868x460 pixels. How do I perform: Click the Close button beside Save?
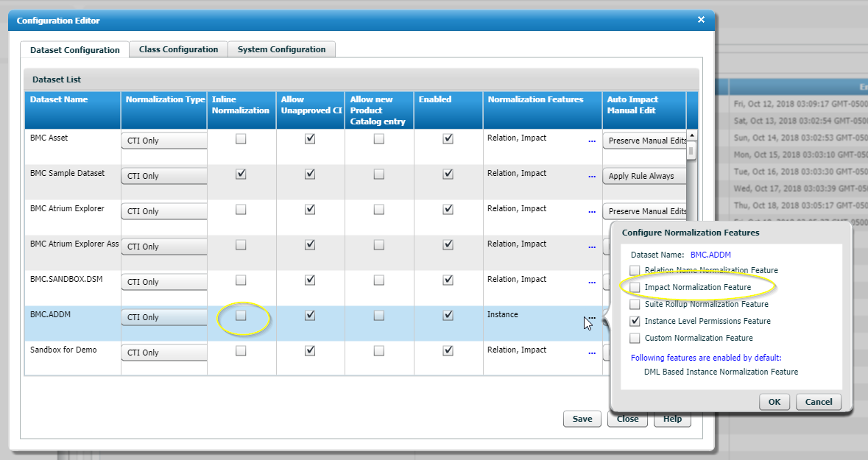click(628, 420)
